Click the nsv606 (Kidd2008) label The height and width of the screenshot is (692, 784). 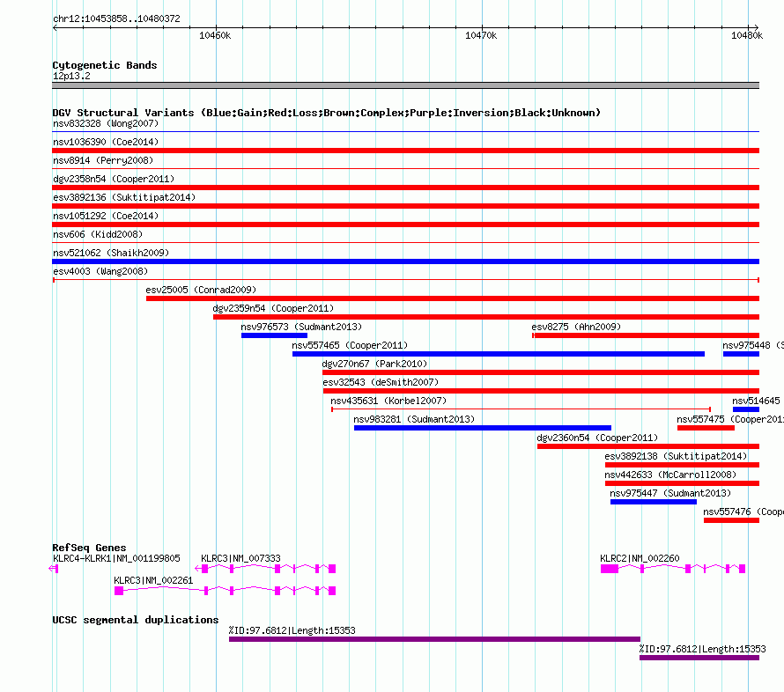(x=98, y=234)
